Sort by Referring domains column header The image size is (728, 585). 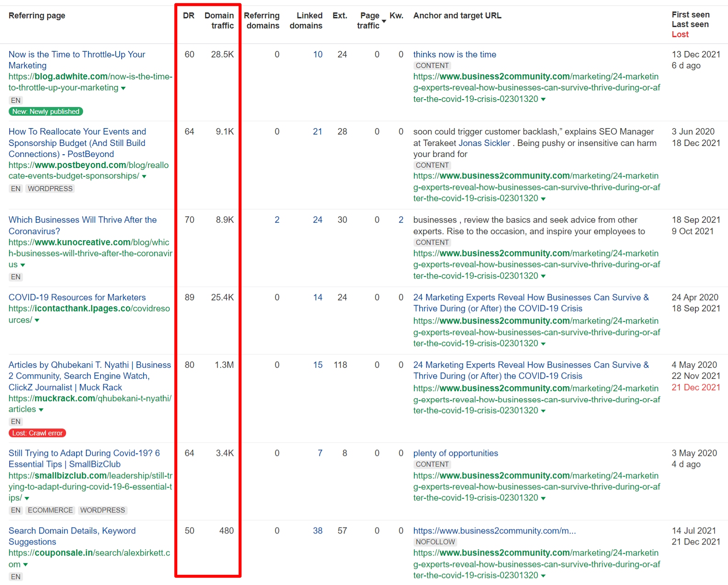click(x=262, y=21)
